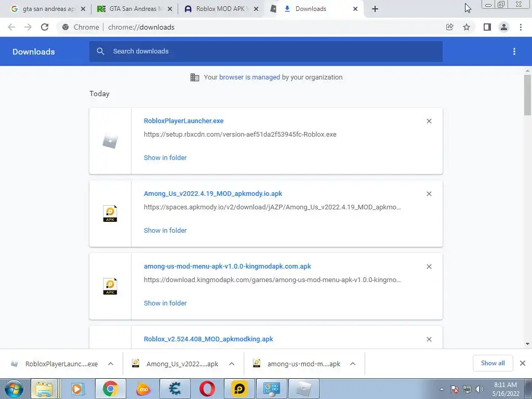
Task: Open the Among_Us_v2022.4.19_MOD_apkmody.io.apk link
Action: tap(213, 194)
